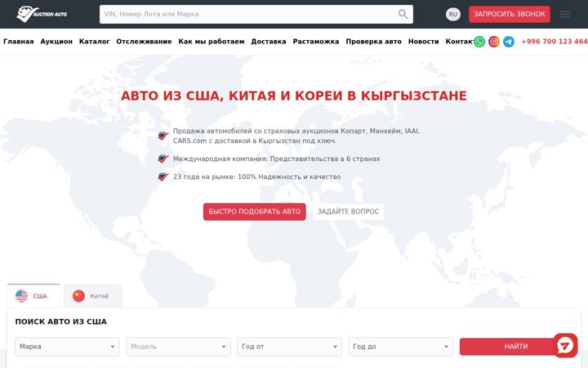
Task: Click the China flag icon
Action: click(78, 296)
